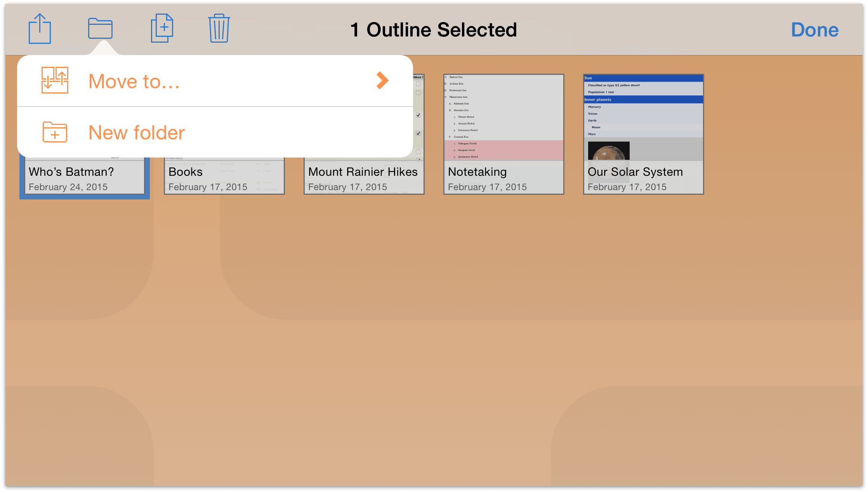
Task: Tap the trash delete icon
Action: click(x=219, y=28)
